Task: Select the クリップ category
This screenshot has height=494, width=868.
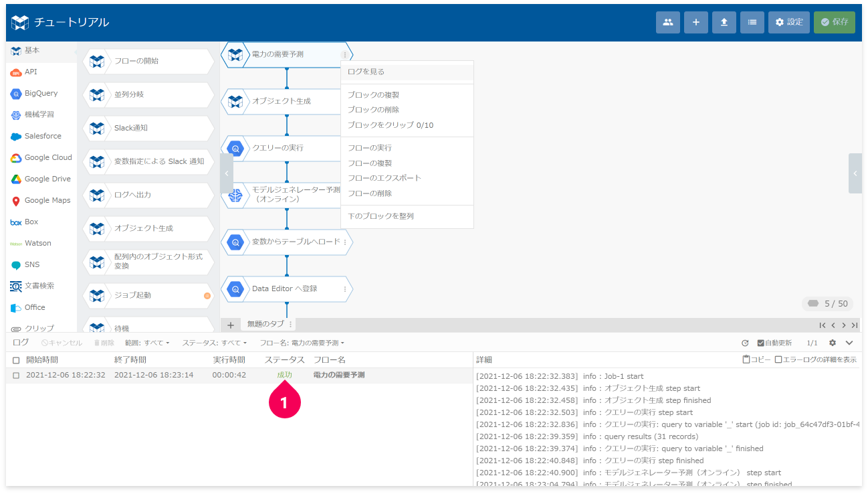Action: (x=41, y=327)
